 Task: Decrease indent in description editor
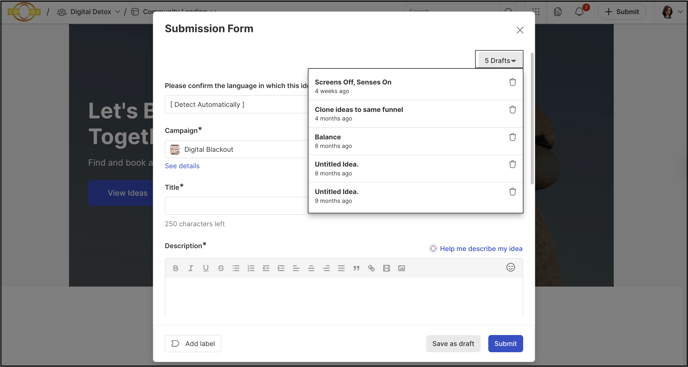(266, 268)
